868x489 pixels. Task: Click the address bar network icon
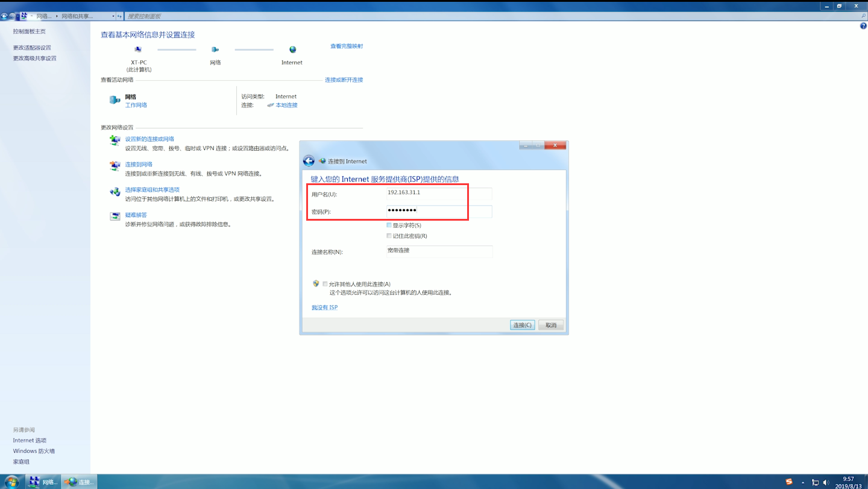24,16
